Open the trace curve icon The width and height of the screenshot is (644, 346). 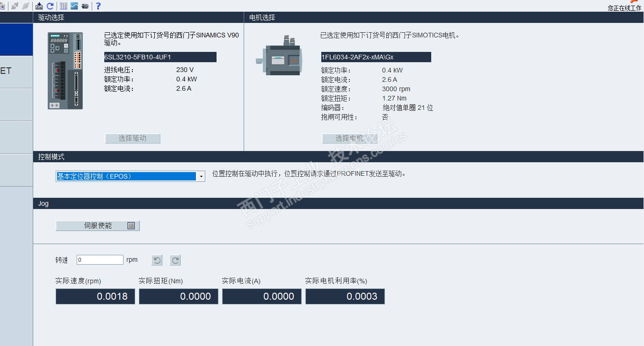point(74,6)
